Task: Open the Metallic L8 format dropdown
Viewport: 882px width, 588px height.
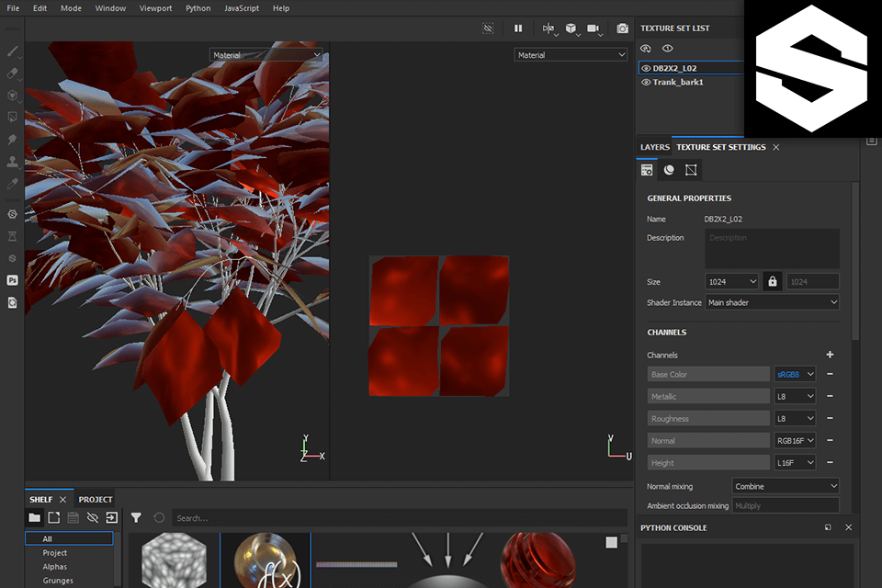Action: [795, 396]
